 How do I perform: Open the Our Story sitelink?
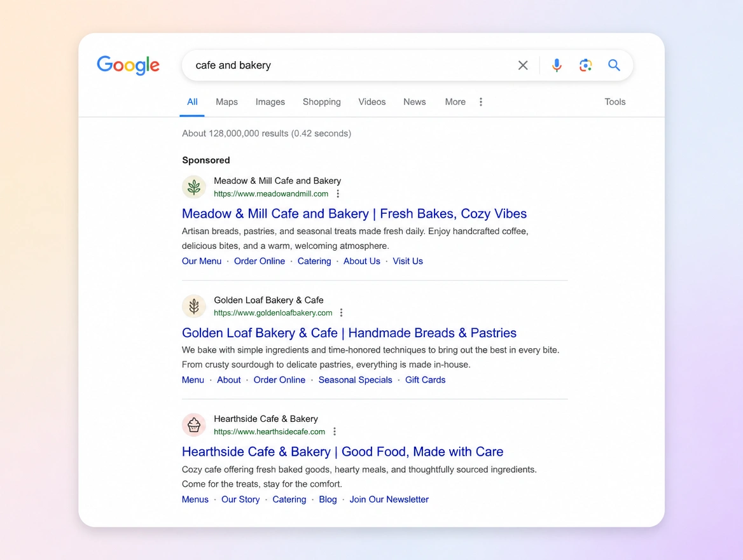(x=240, y=500)
